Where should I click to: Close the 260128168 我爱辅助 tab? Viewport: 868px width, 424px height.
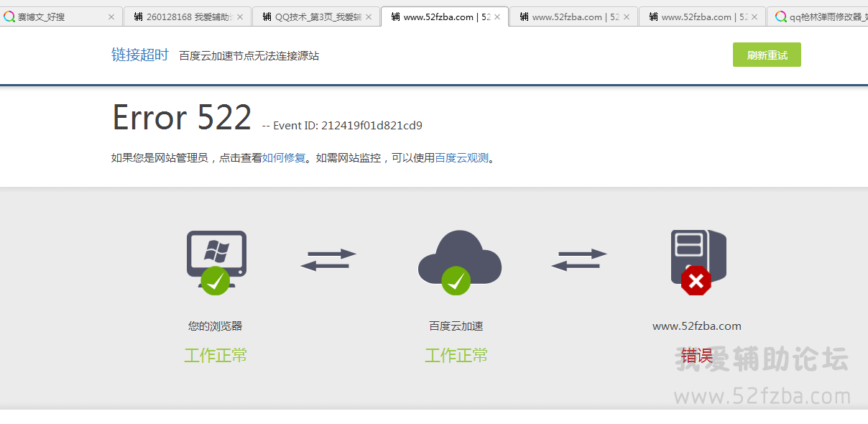[x=240, y=17]
